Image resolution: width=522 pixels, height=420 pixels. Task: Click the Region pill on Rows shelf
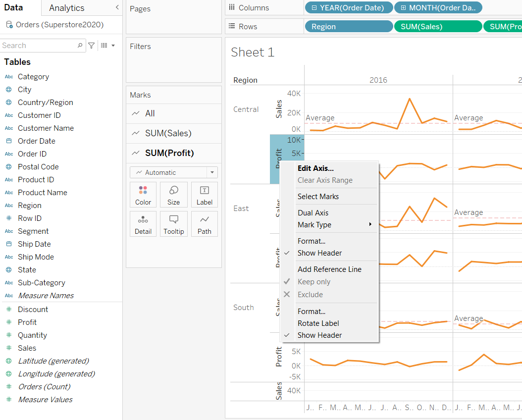(348, 27)
